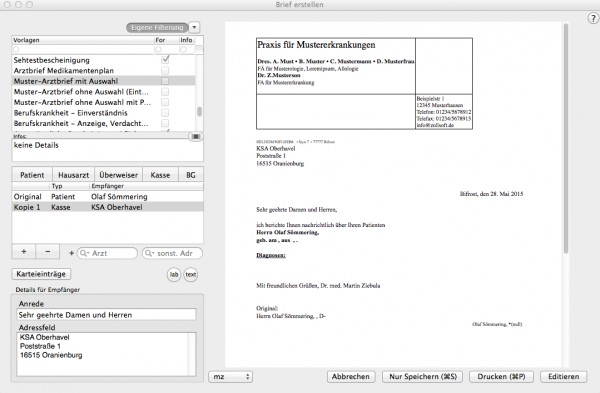The image size is (600, 393).
Task: Remove recipient with the minus button
Action: [x=47, y=251]
